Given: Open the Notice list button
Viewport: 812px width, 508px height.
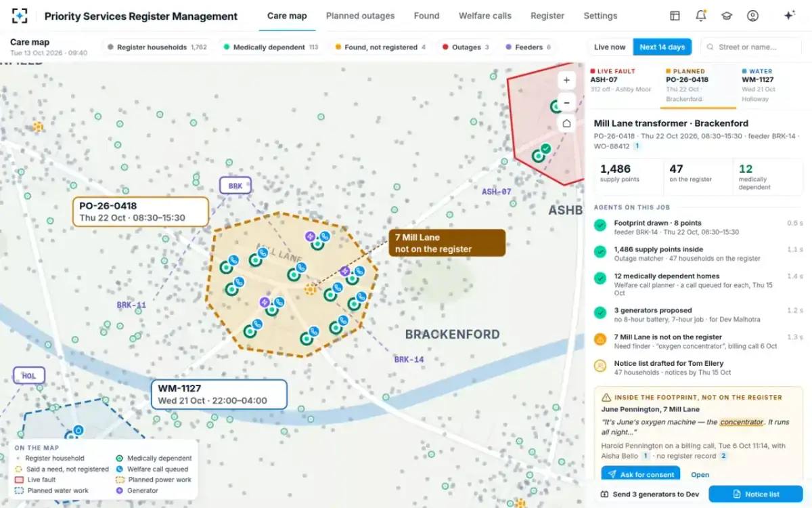Looking at the screenshot, I should (x=756, y=494).
